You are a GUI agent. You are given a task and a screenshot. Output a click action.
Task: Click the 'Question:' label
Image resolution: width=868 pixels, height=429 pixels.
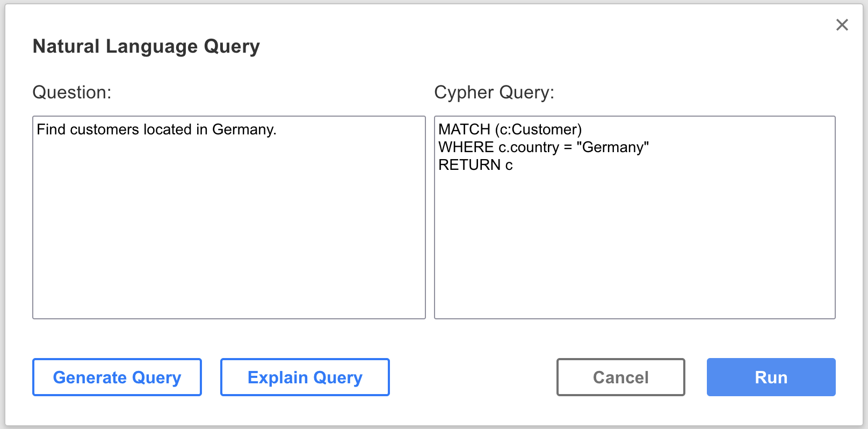(72, 92)
